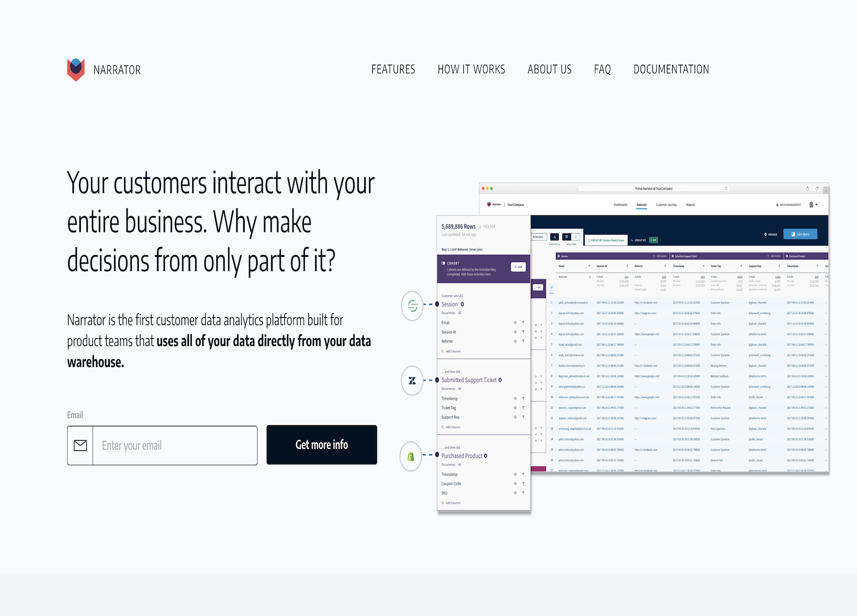
Task: Click the green + Add group-by button
Action: pyautogui.click(x=653, y=240)
